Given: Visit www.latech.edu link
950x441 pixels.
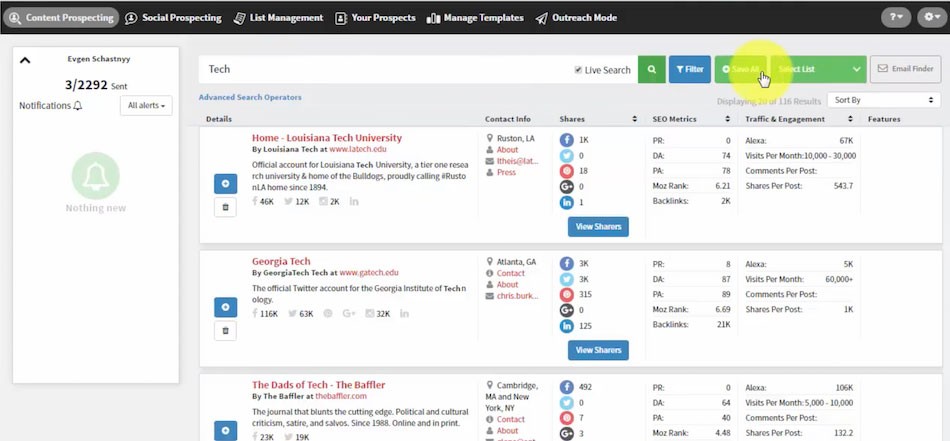Looking at the screenshot, I should [x=358, y=149].
